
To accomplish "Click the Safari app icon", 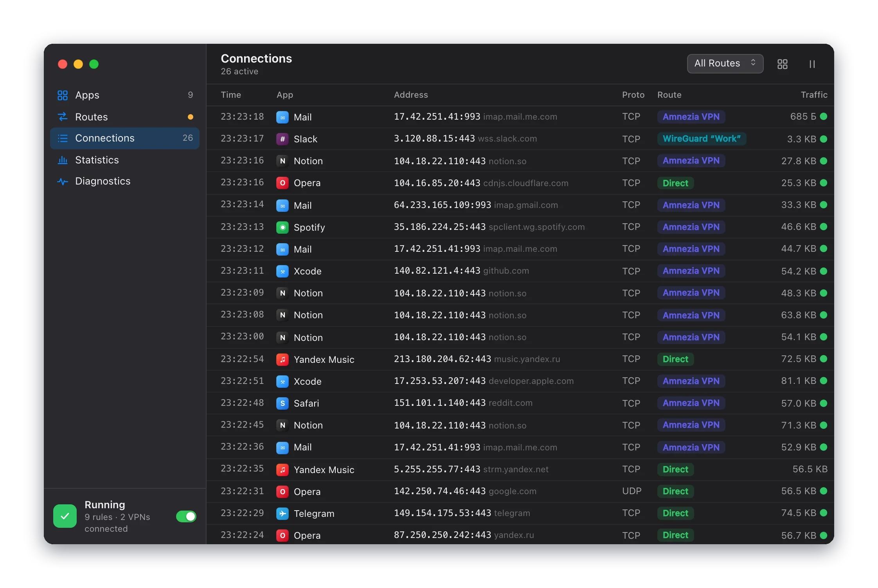I will (x=282, y=403).
